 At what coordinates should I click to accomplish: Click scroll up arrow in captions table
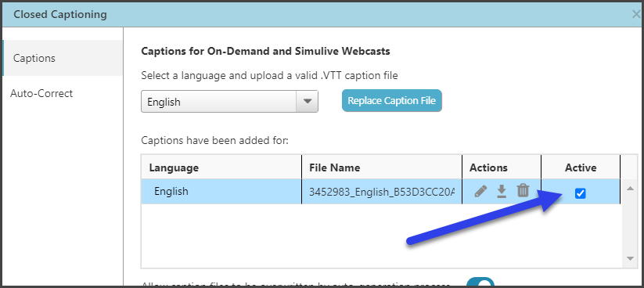tap(630, 188)
